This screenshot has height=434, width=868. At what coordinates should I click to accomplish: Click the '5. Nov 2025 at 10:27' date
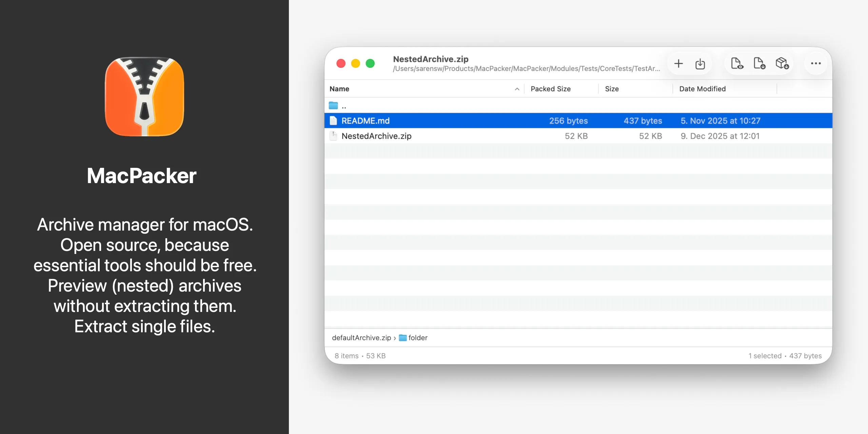721,121
